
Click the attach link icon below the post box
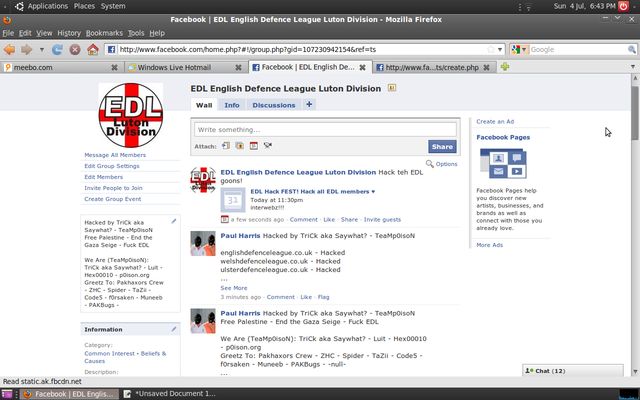[x=226, y=146]
